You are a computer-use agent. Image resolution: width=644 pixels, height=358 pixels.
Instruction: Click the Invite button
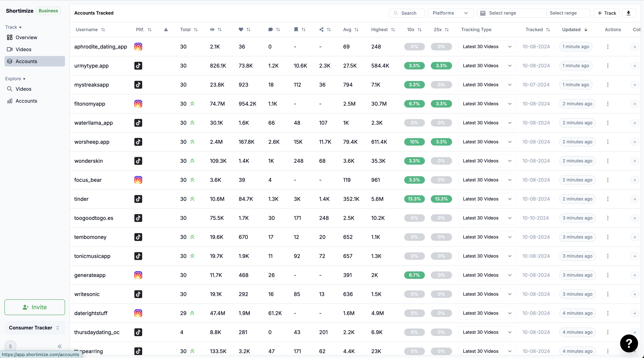point(34,307)
